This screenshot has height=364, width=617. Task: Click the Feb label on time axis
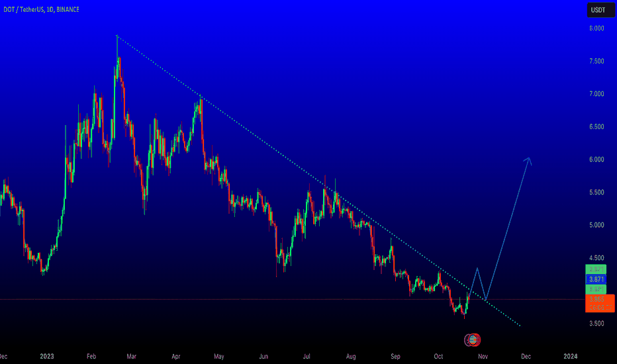pos(91,356)
